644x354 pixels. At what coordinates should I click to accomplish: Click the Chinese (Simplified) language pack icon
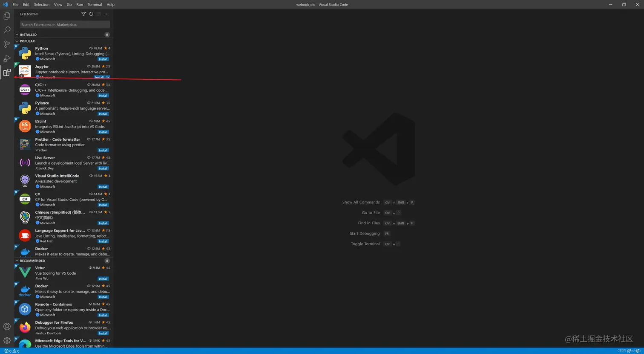[25, 218]
